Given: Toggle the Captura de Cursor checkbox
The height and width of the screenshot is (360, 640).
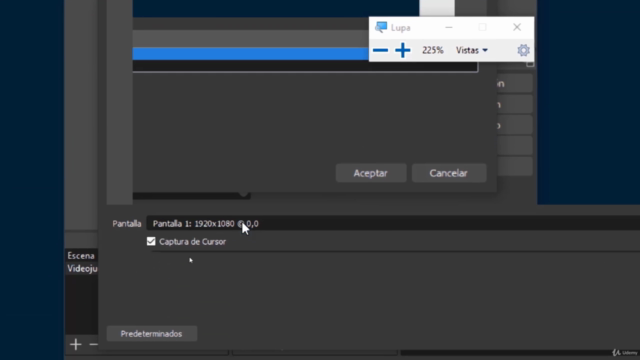Looking at the screenshot, I should pyautogui.click(x=151, y=241).
